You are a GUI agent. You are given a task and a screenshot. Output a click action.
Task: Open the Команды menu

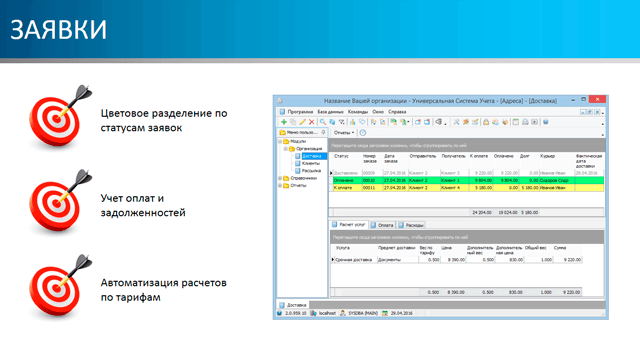358,111
